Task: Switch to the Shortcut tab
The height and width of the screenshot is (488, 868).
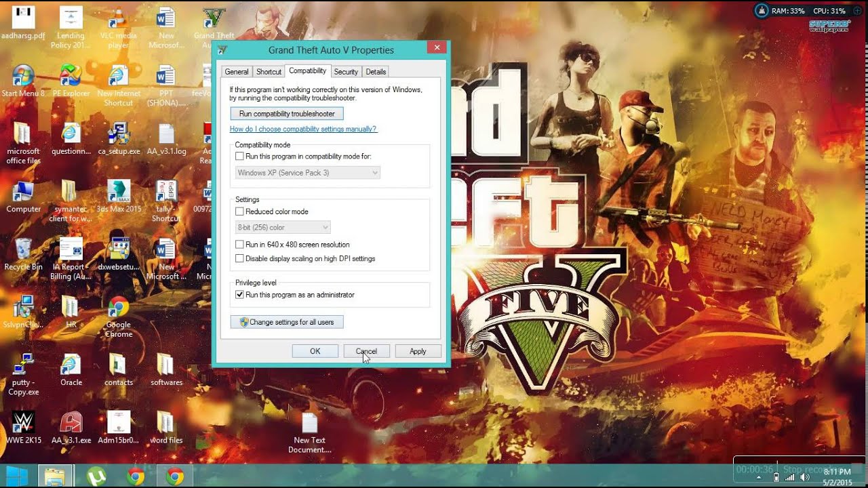Action: 269,72
